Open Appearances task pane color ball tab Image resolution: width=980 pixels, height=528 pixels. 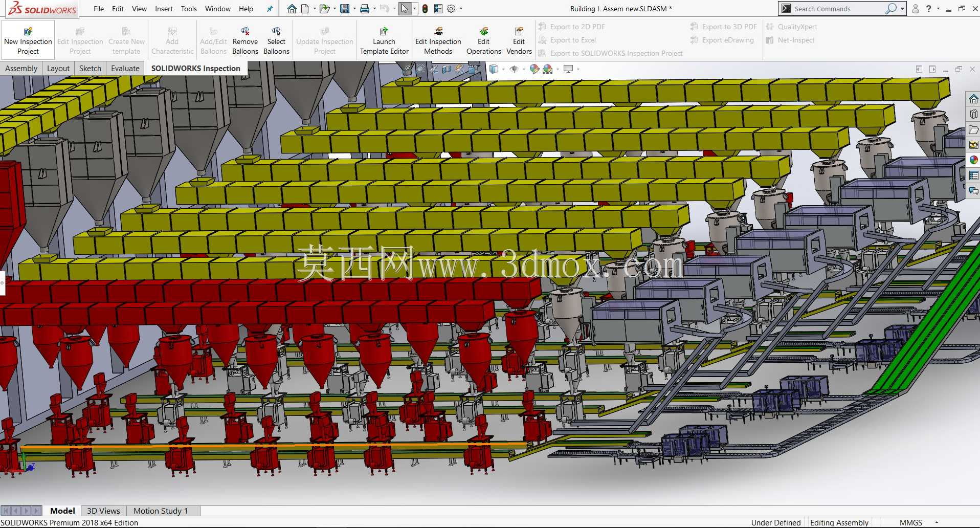click(x=973, y=160)
